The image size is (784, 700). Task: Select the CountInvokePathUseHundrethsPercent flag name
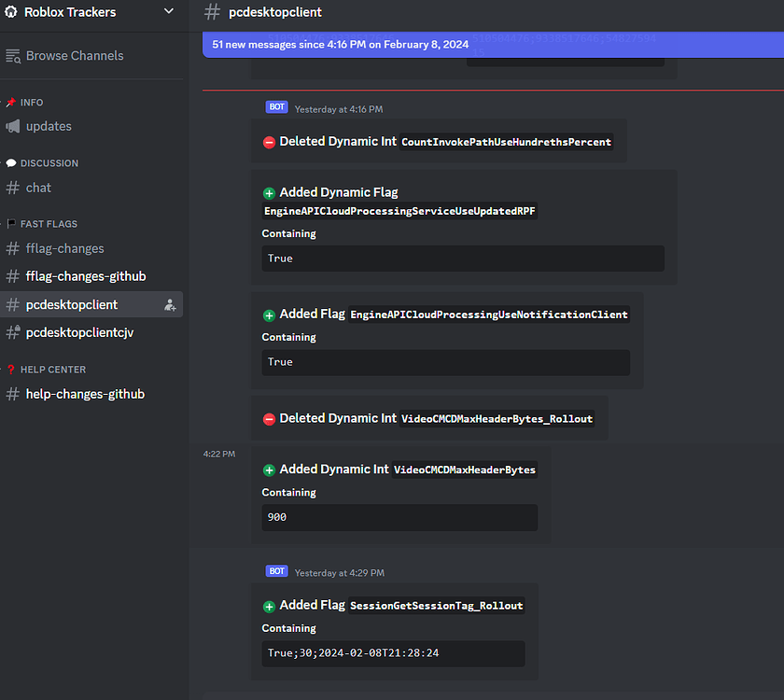pos(506,142)
